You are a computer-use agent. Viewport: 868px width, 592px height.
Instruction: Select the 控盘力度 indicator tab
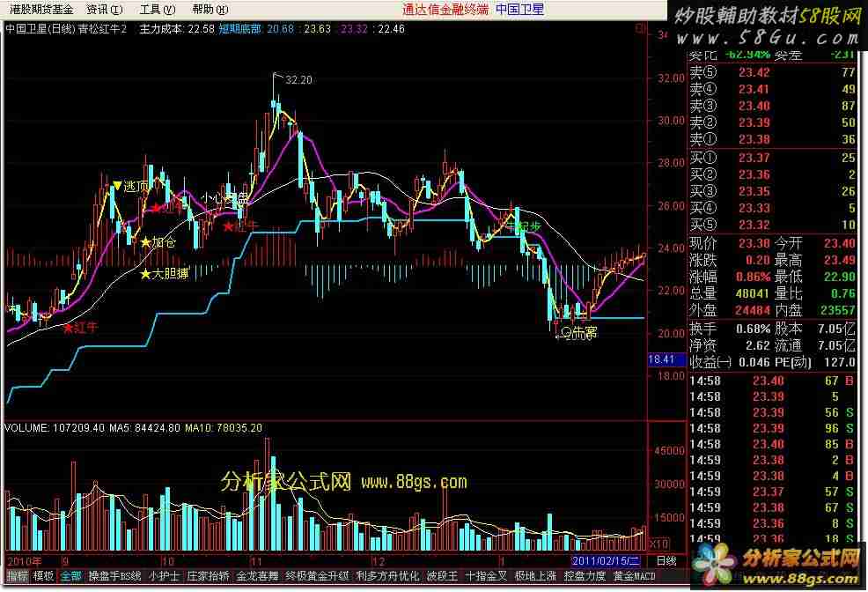point(585,576)
